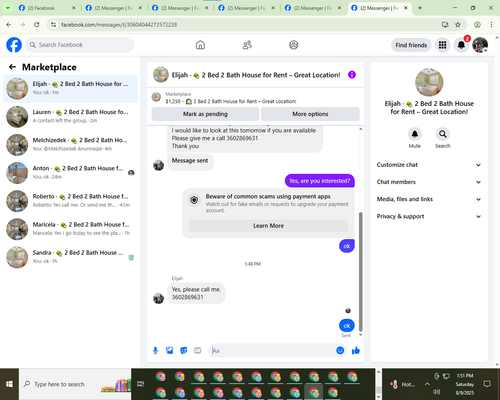
Task: Go back using the Marketplace arrow
Action: tap(13, 67)
